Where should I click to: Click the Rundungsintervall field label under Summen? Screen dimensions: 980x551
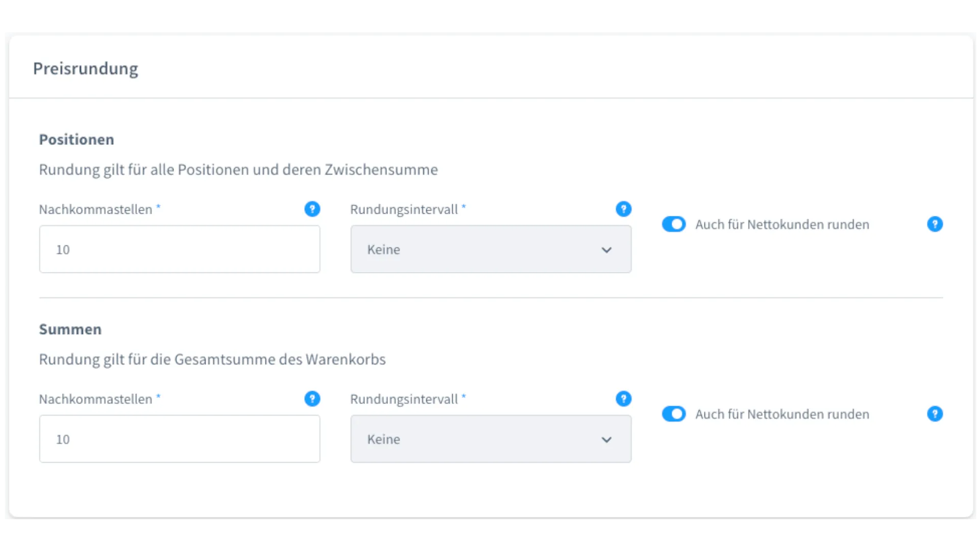coord(405,399)
